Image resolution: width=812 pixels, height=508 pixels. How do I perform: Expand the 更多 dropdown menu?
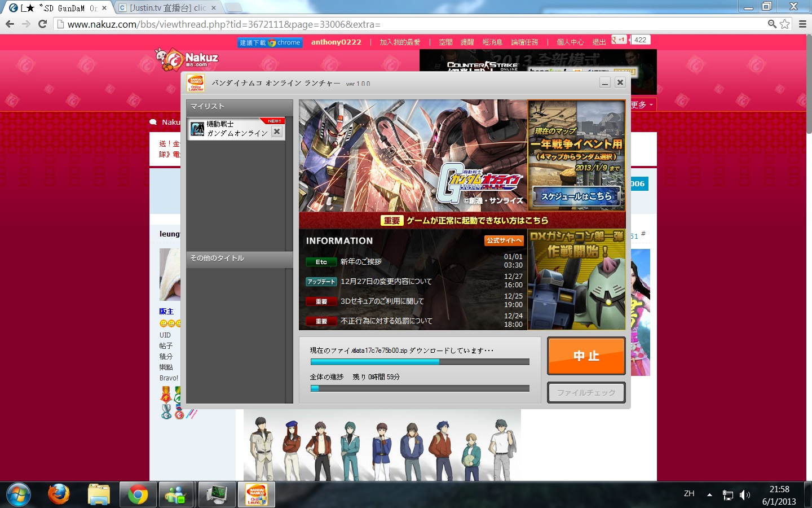click(x=641, y=104)
